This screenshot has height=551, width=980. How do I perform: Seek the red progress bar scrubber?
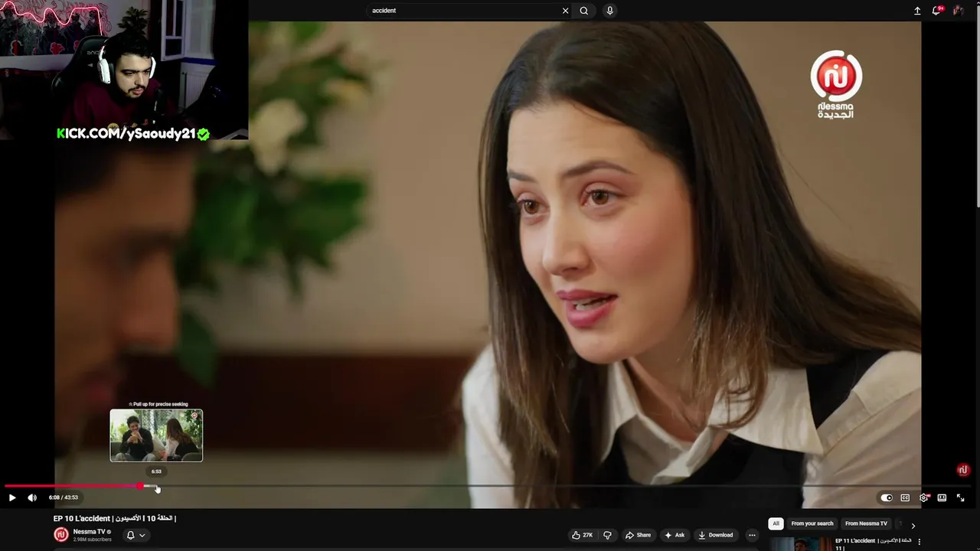tap(140, 486)
